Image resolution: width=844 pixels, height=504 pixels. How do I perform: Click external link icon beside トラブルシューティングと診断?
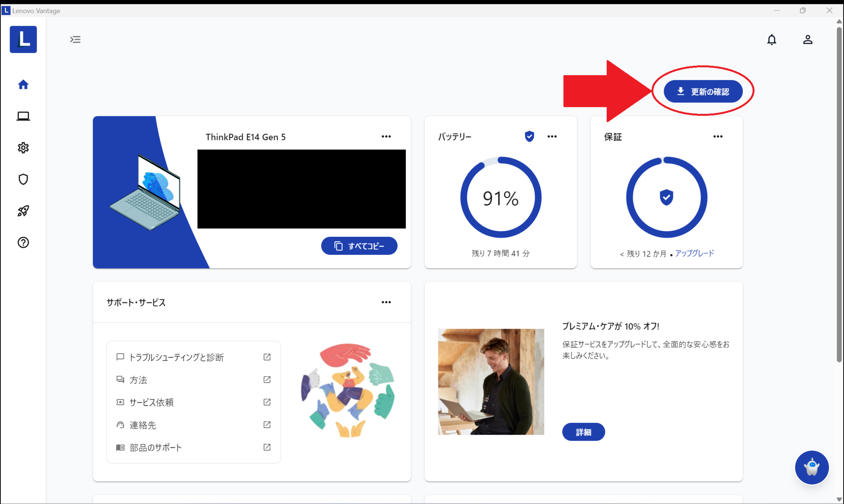(267, 357)
